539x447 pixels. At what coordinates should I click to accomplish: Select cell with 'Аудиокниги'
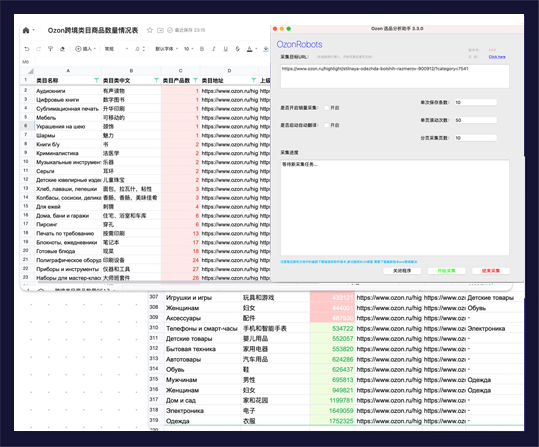point(68,91)
